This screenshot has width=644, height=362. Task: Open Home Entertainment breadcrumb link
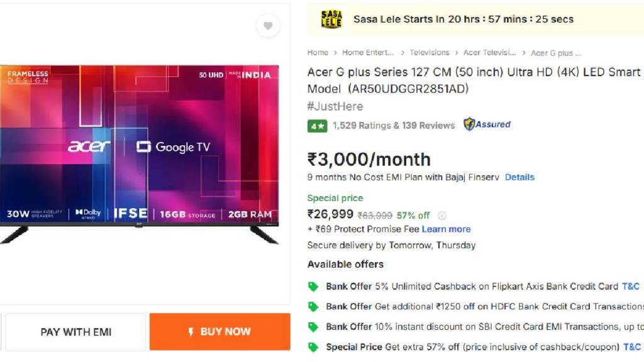pos(367,53)
